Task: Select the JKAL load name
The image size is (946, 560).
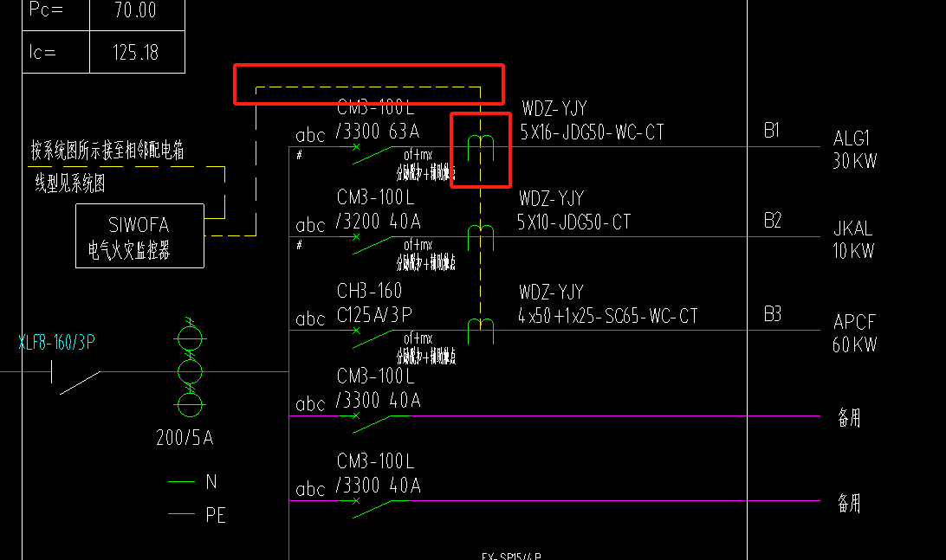Action: pos(853,229)
